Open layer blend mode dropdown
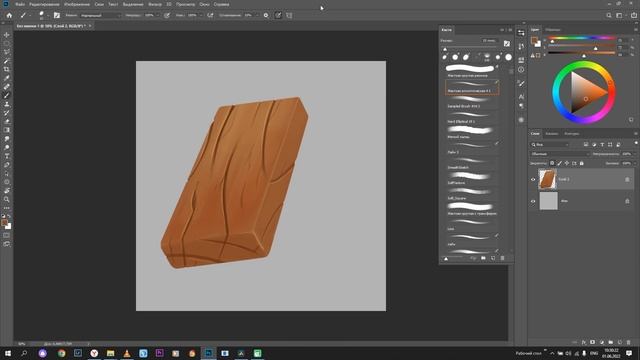The image size is (640, 360). (560, 154)
